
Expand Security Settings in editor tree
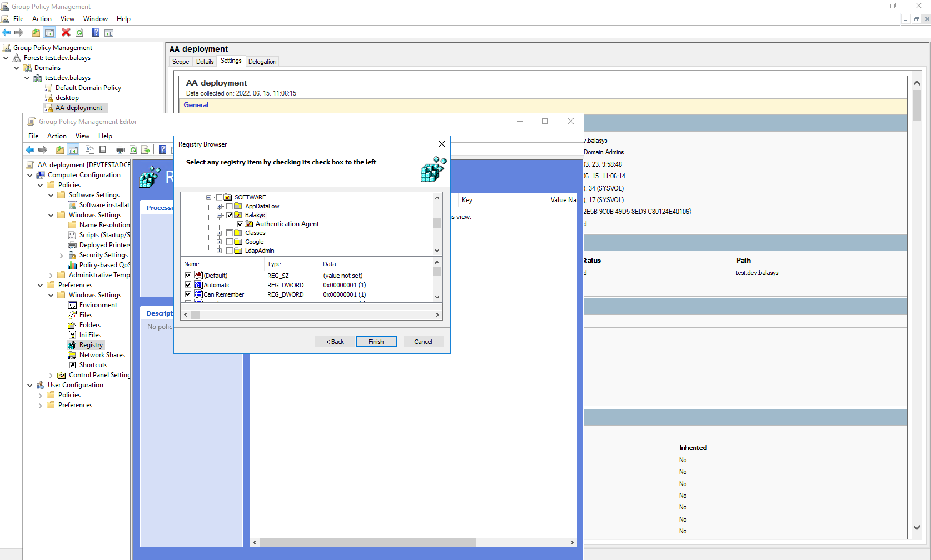[61, 256]
